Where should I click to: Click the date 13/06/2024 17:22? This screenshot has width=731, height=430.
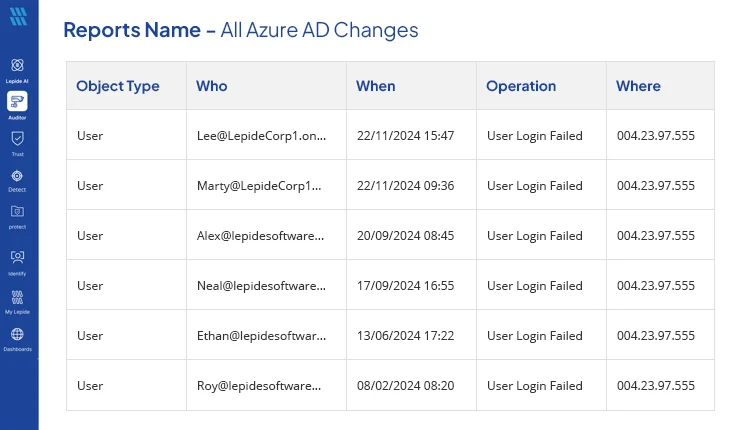pos(406,335)
